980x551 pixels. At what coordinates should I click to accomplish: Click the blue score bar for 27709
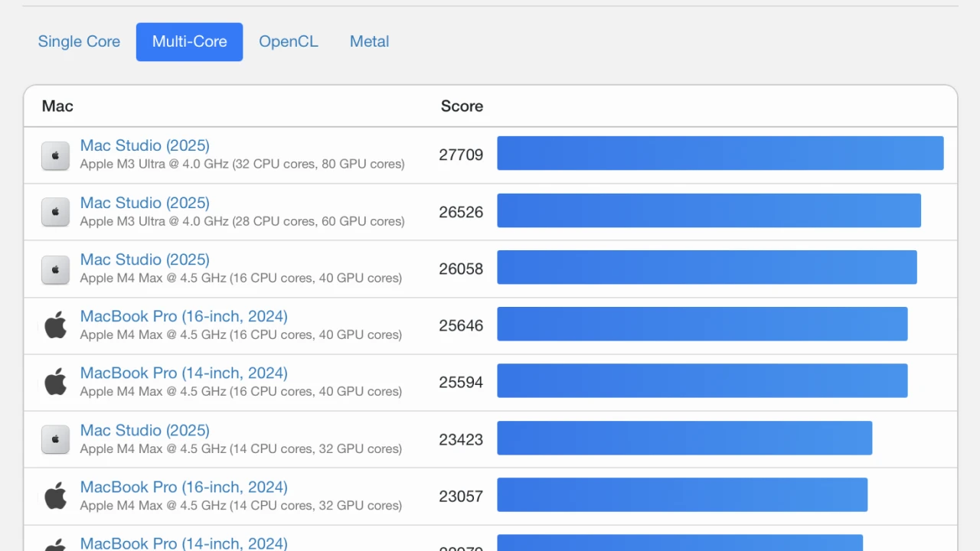pos(720,153)
